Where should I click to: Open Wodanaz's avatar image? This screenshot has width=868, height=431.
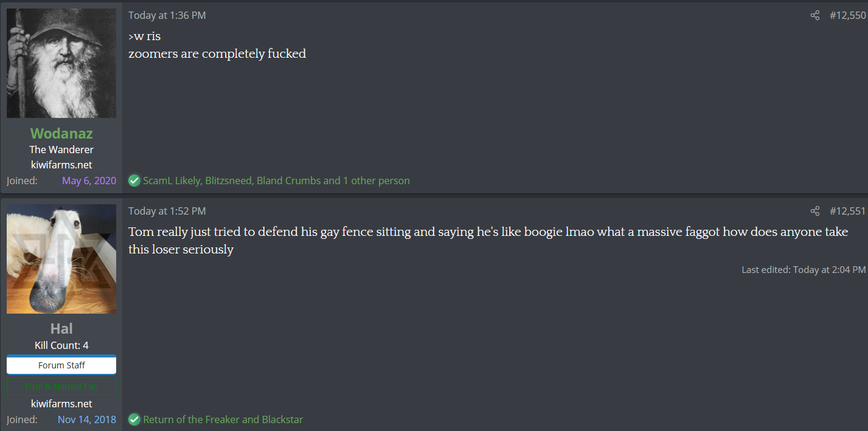(x=61, y=63)
